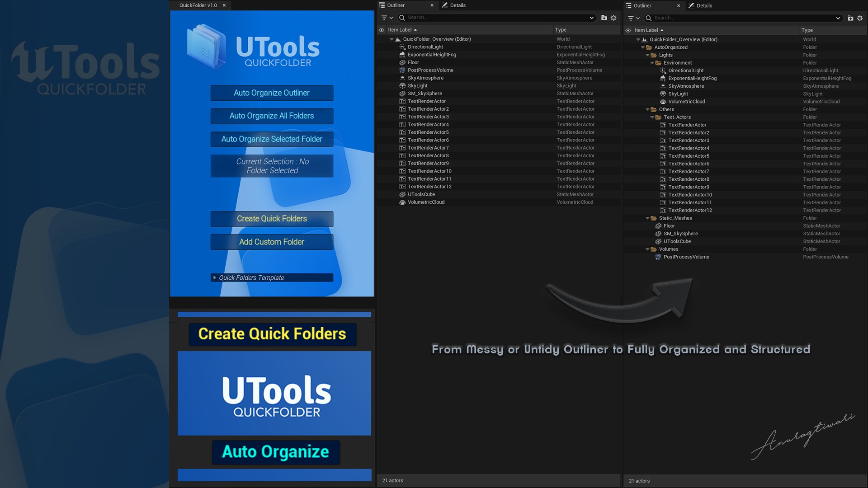Open the search history dropdown arrow
Screen dimensions: 868x488
click(592, 18)
